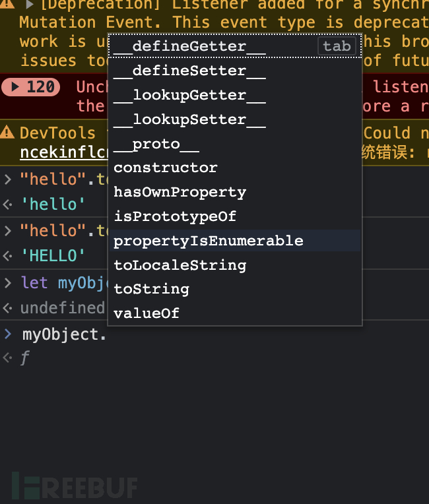
Task: Expand the Deprecation warning disclosure triangle
Action: click(29, 5)
